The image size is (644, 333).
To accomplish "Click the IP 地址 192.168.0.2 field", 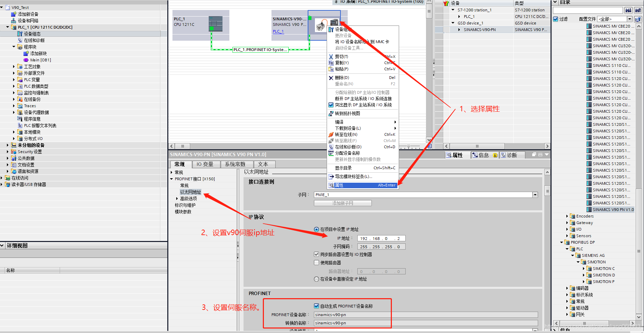I will click(x=381, y=238).
